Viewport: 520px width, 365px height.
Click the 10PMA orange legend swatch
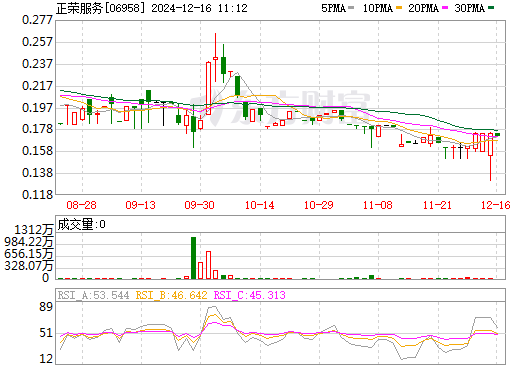click(x=399, y=7)
